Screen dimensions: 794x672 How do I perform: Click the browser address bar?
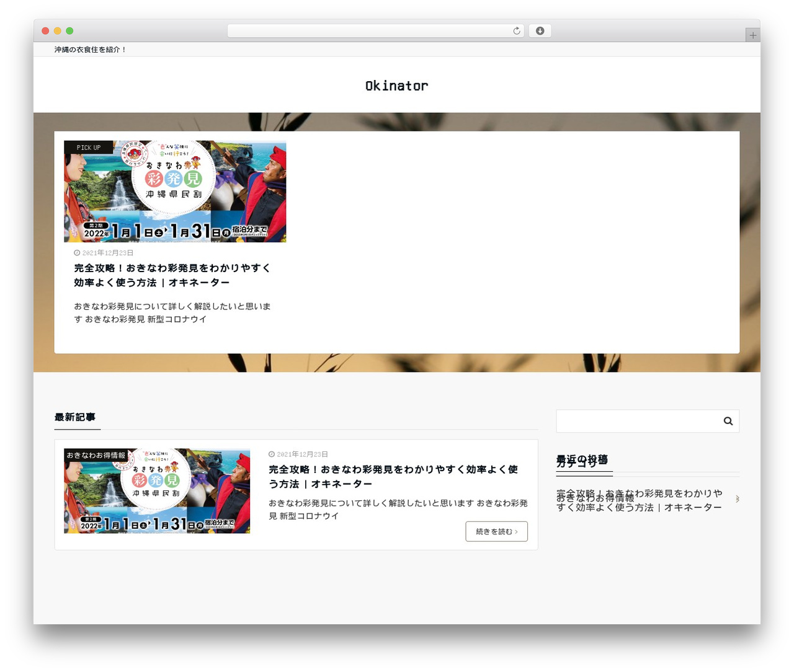point(376,31)
